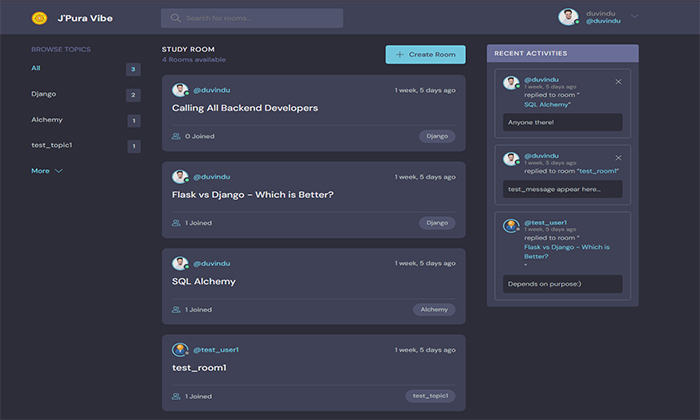Click host avatar on Calling All Backend Developers card

pos(180,90)
